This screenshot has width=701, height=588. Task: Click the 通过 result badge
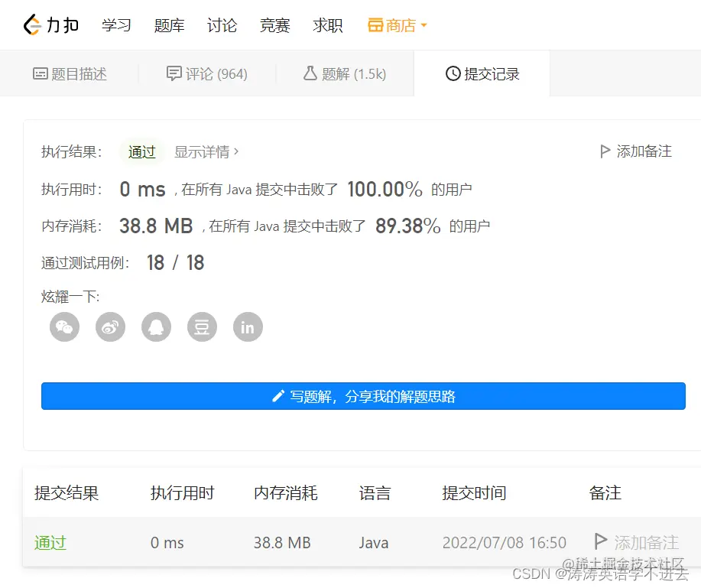[x=141, y=152]
